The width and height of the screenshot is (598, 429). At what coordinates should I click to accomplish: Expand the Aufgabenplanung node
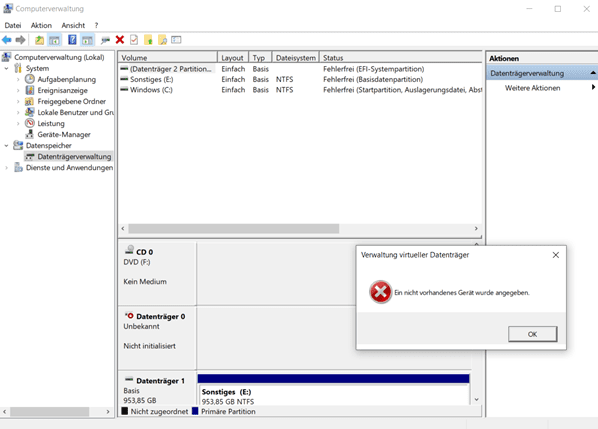pos(18,79)
